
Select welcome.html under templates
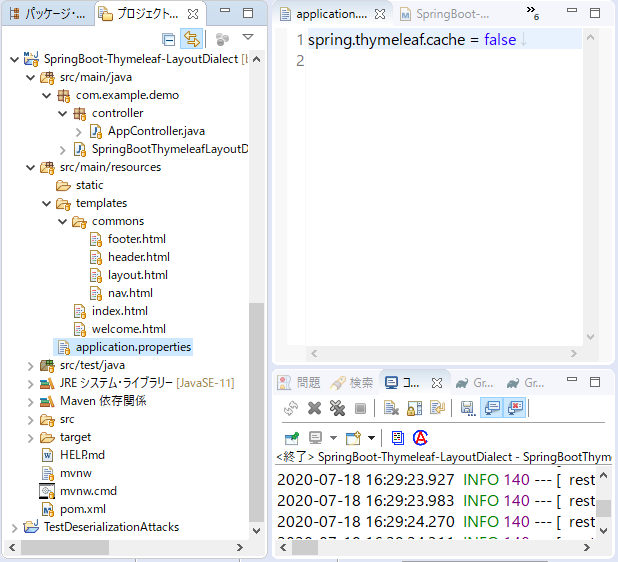pyautogui.click(x=128, y=329)
